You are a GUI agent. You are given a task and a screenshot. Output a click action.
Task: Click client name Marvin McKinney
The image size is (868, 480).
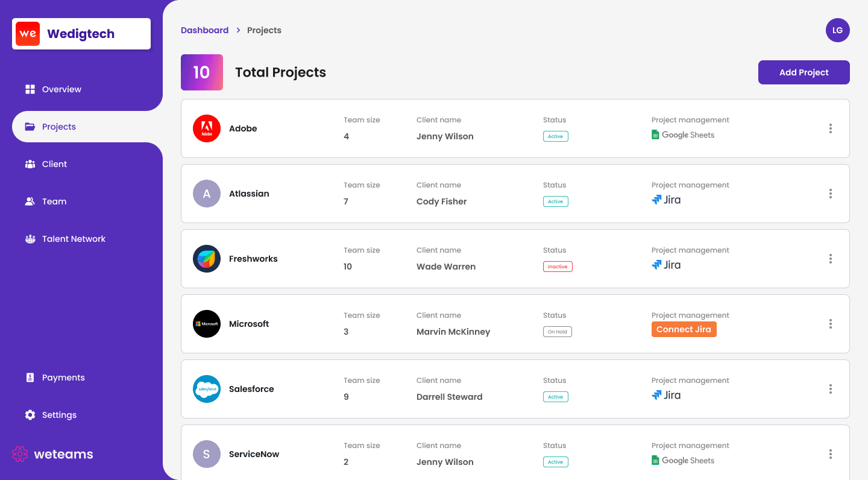coord(453,332)
